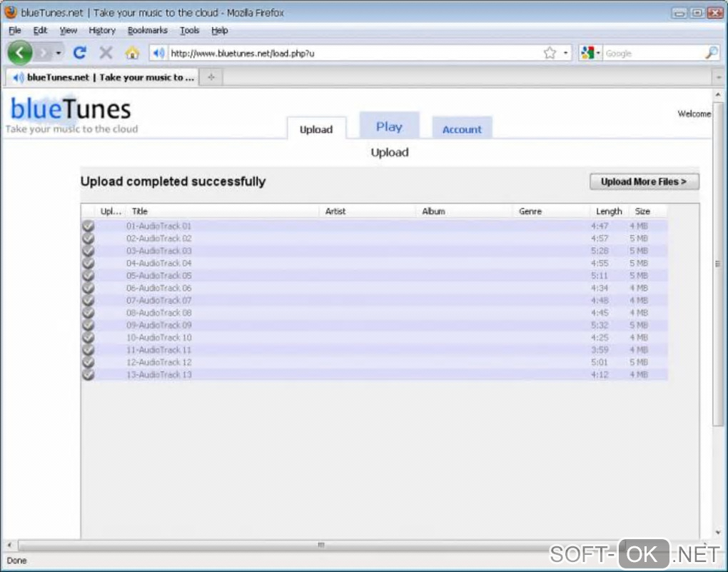Open the File menu
The image size is (728, 572).
(15, 30)
